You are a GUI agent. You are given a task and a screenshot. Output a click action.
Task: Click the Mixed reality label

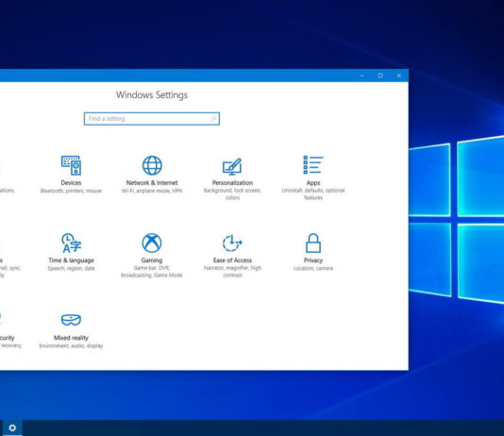[71, 338]
